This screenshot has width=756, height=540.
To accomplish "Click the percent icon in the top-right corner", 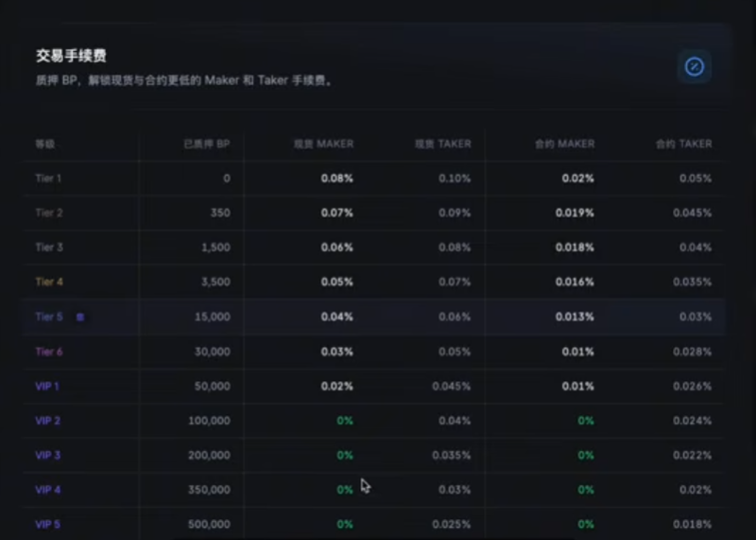I will tap(695, 66).
